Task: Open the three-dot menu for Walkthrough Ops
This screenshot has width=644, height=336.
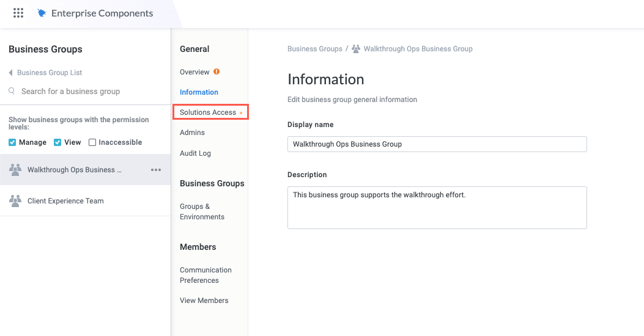Action: (x=156, y=170)
